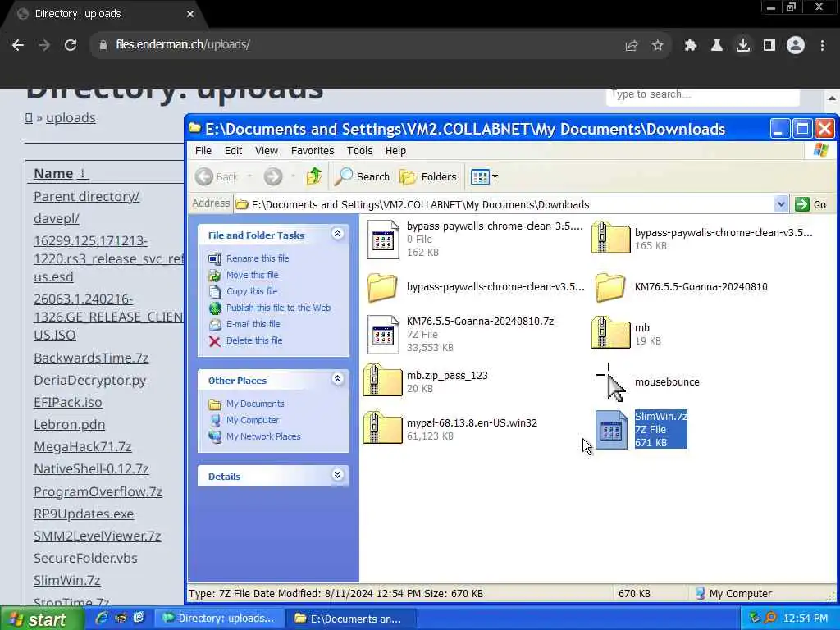Viewport: 840px width, 630px height.
Task: Click the Windows start button
Action: tap(42, 619)
